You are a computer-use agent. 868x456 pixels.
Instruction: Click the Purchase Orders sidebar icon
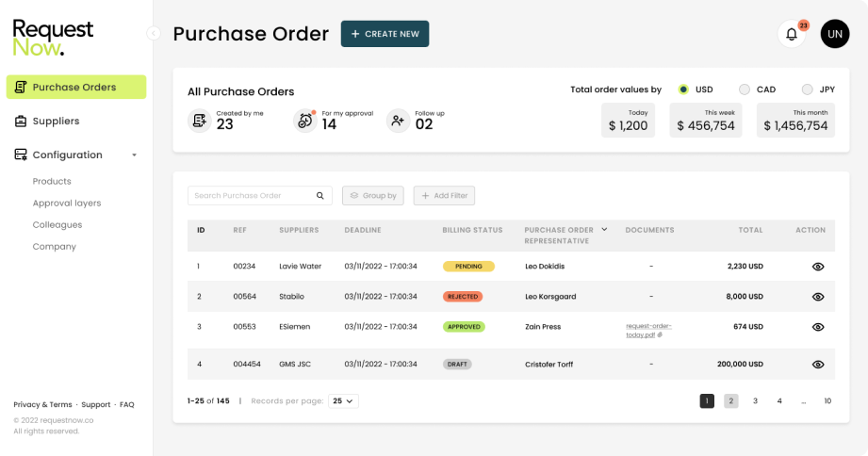pos(21,87)
